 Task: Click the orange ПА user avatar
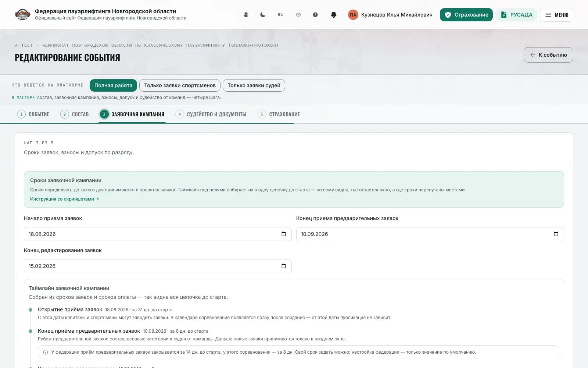pyautogui.click(x=353, y=15)
